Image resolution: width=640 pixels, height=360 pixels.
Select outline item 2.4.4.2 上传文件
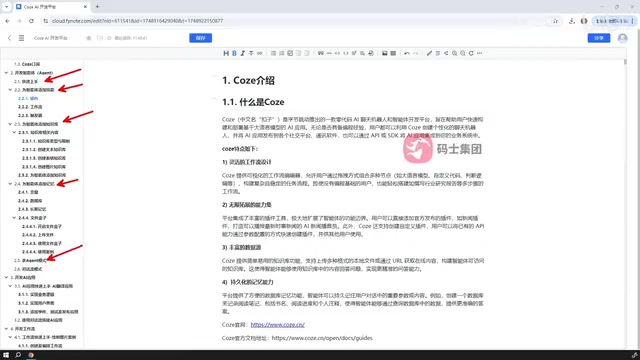point(38,235)
